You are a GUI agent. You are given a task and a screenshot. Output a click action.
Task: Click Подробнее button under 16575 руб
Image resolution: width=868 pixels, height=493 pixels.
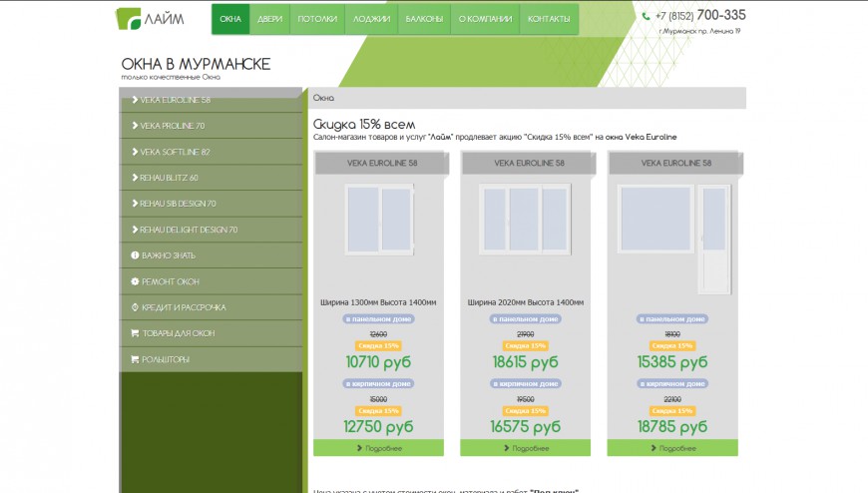[x=526, y=447]
